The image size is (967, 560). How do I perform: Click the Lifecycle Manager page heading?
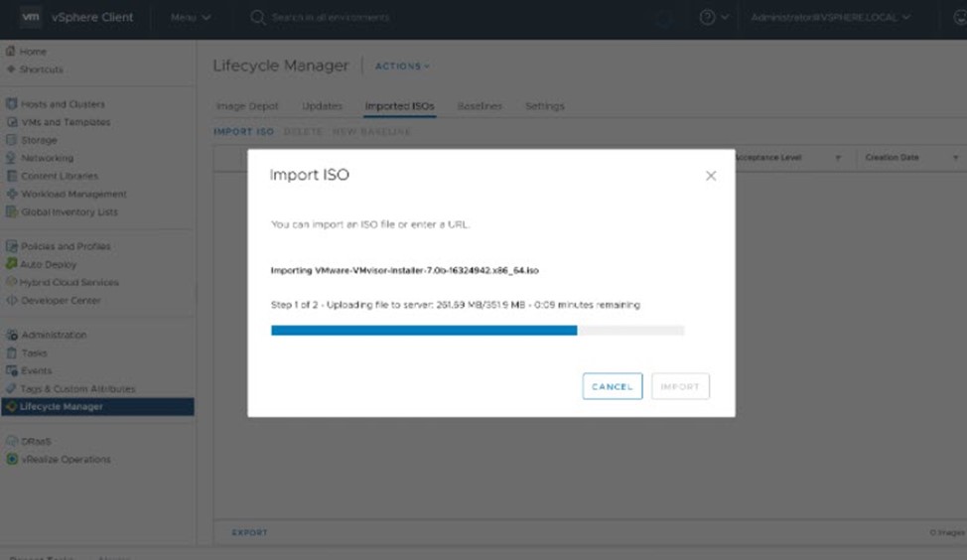[281, 66]
